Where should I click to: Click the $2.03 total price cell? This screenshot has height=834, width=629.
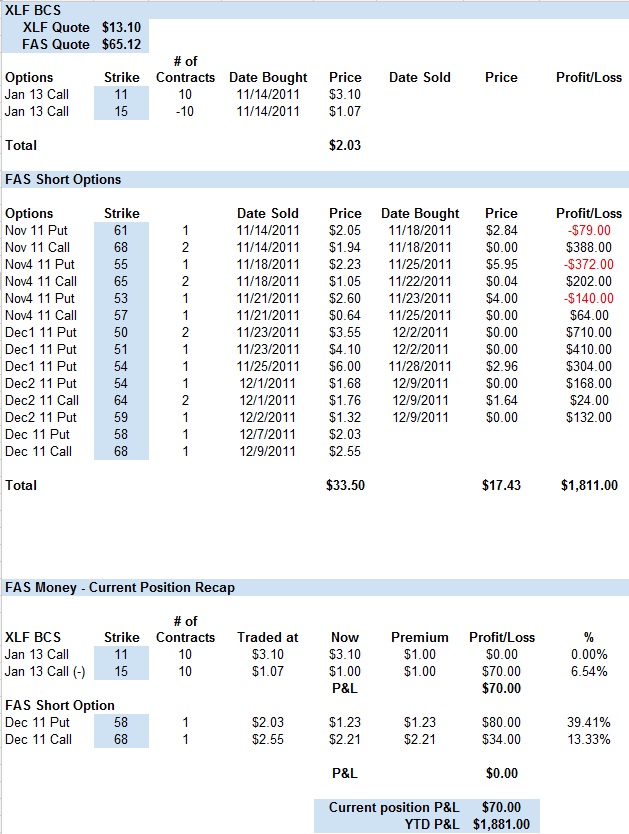344,145
